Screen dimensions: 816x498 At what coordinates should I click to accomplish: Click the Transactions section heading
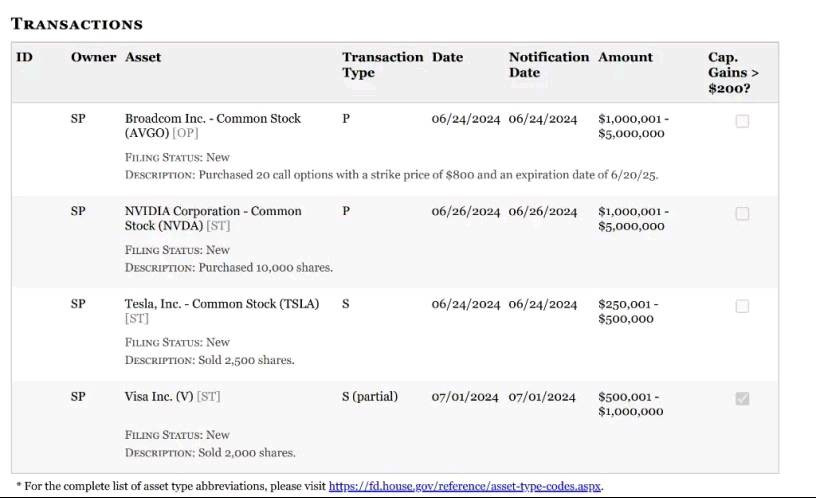(x=76, y=24)
